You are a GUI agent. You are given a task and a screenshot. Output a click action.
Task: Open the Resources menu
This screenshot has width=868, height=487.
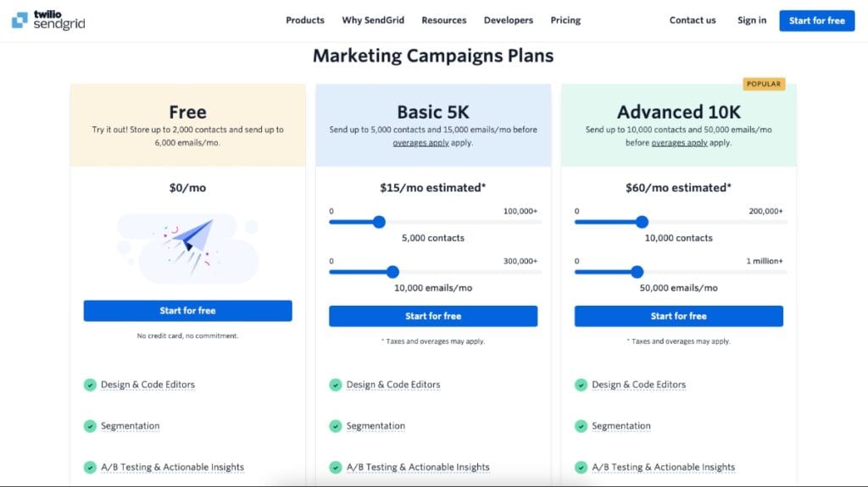(444, 20)
